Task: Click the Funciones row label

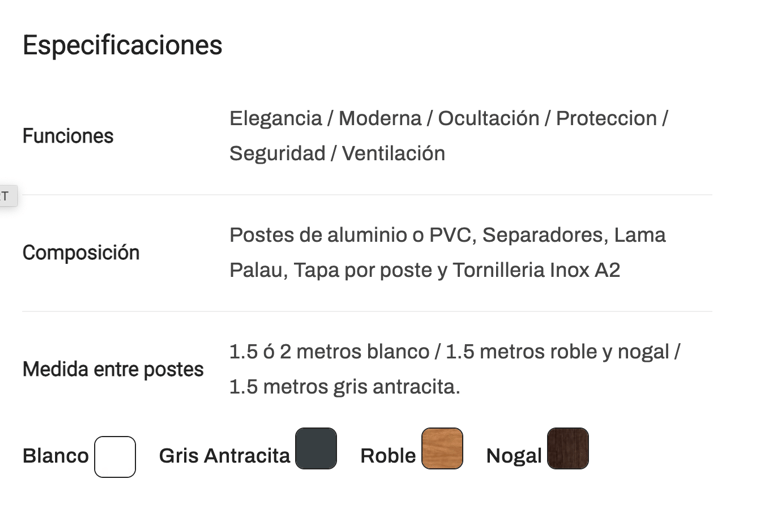Action: click(68, 136)
